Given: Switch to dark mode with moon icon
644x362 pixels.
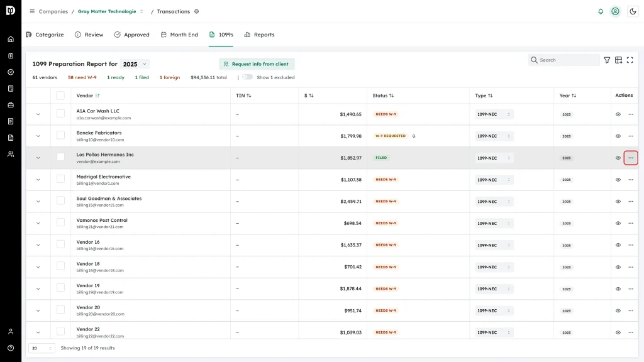Looking at the screenshot, I should [x=633, y=11].
